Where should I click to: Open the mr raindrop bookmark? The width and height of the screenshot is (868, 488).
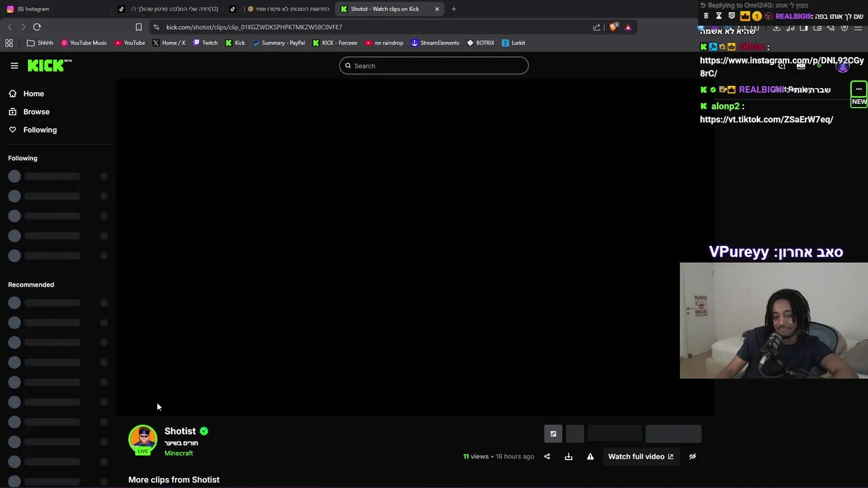tap(384, 43)
